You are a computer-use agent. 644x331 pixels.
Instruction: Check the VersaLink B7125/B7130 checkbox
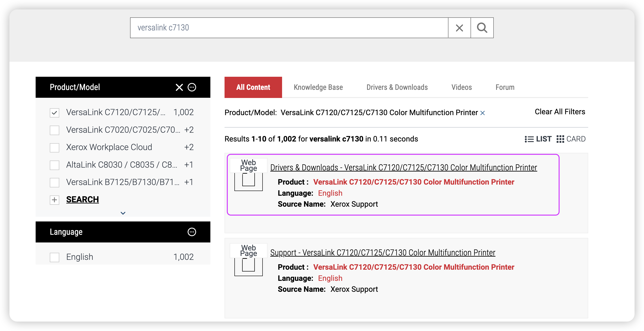click(x=55, y=182)
